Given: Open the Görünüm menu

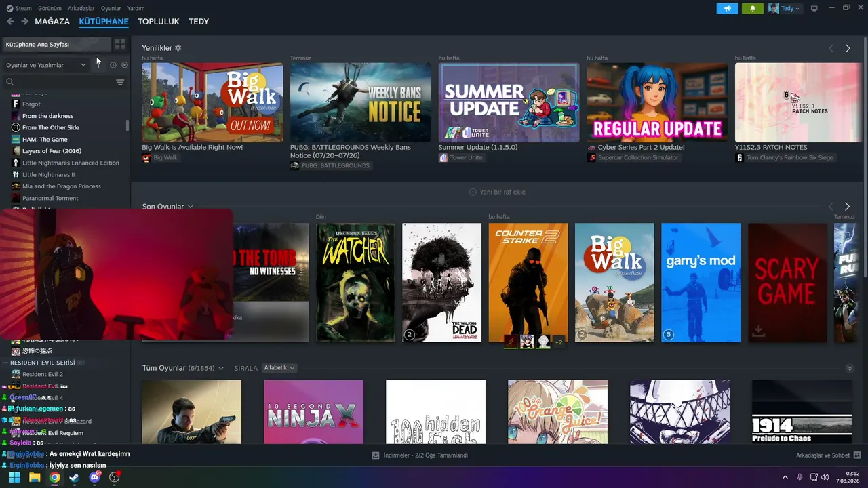Looking at the screenshot, I should [x=50, y=8].
